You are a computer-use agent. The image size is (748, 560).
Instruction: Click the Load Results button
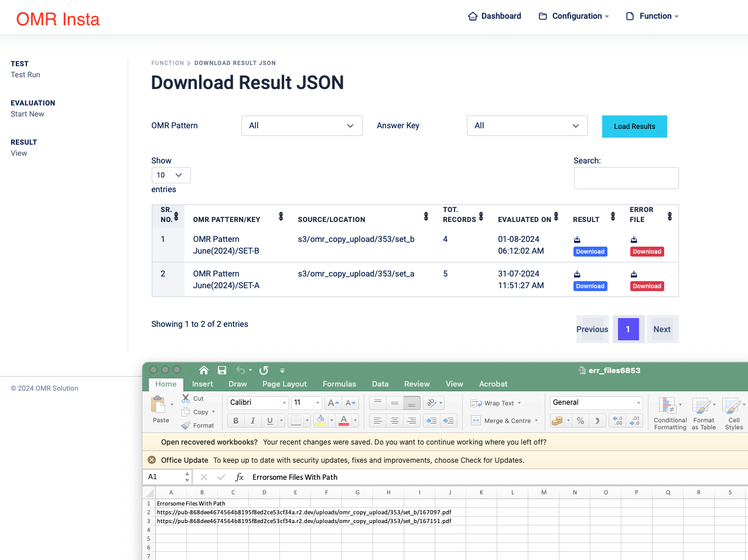(634, 127)
